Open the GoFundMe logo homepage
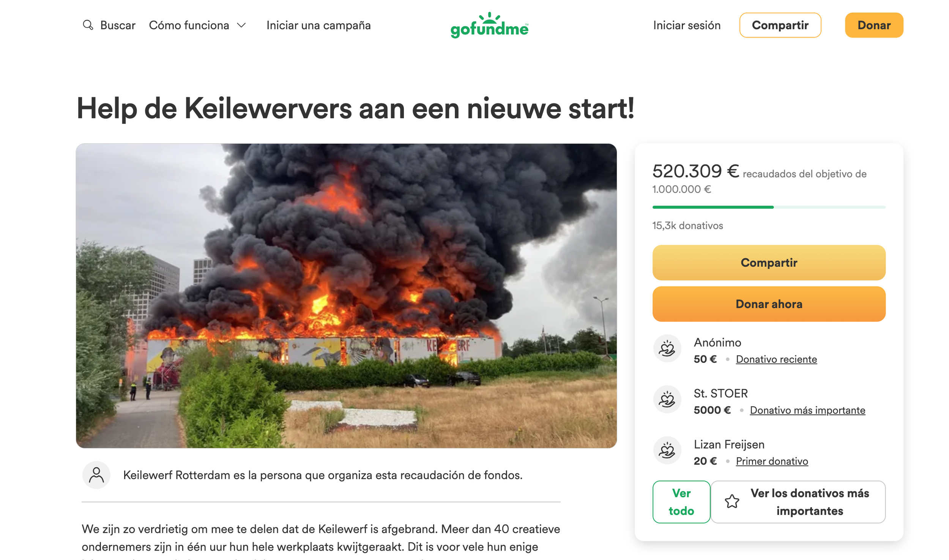This screenshot has width=949, height=560. pyautogui.click(x=489, y=25)
